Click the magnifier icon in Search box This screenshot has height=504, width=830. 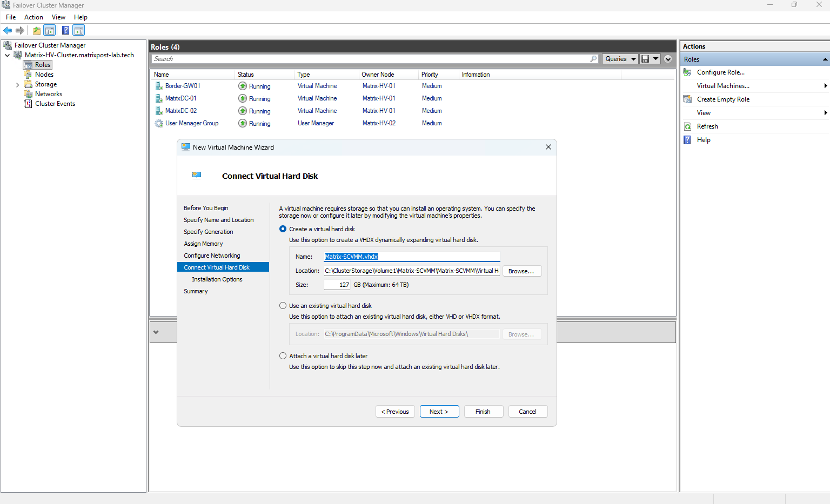[594, 59]
